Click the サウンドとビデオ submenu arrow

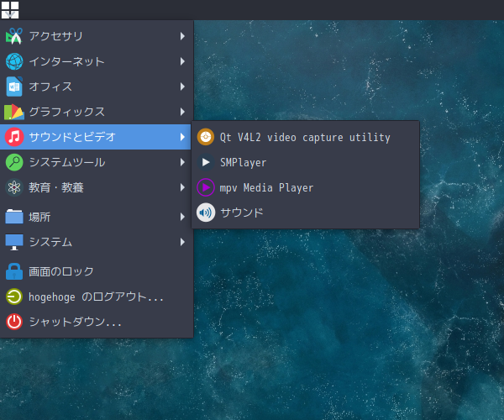tap(182, 137)
